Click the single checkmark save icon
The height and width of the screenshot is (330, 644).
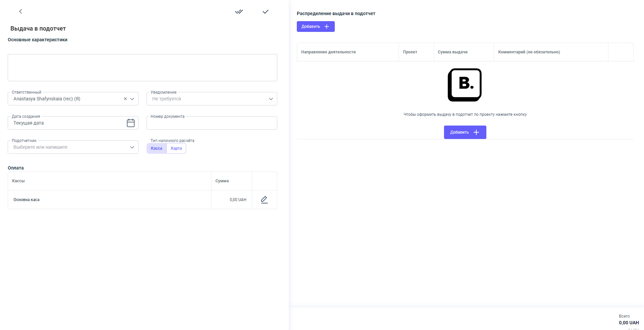coord(265,12)
